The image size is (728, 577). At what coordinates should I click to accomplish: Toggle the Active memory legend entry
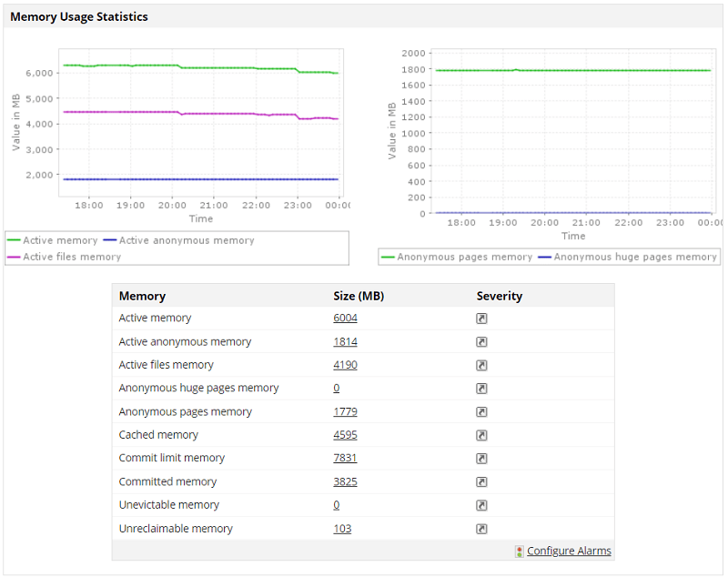[56, 240]
